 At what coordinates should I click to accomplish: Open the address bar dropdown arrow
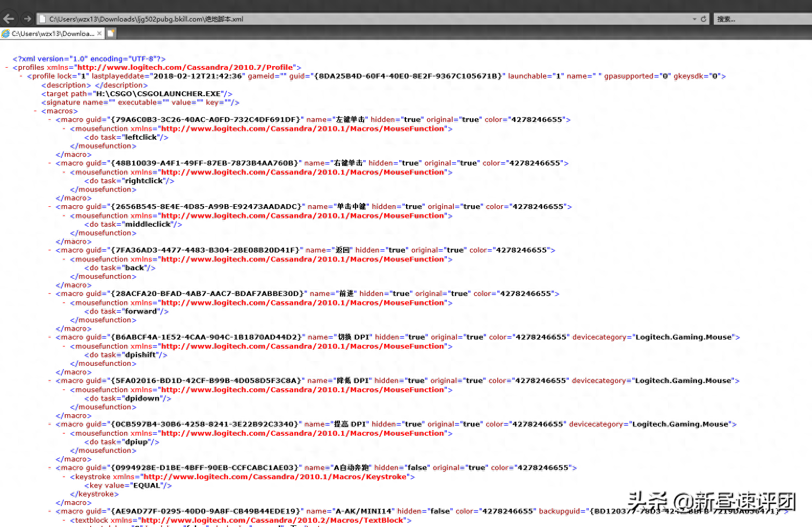694,19
